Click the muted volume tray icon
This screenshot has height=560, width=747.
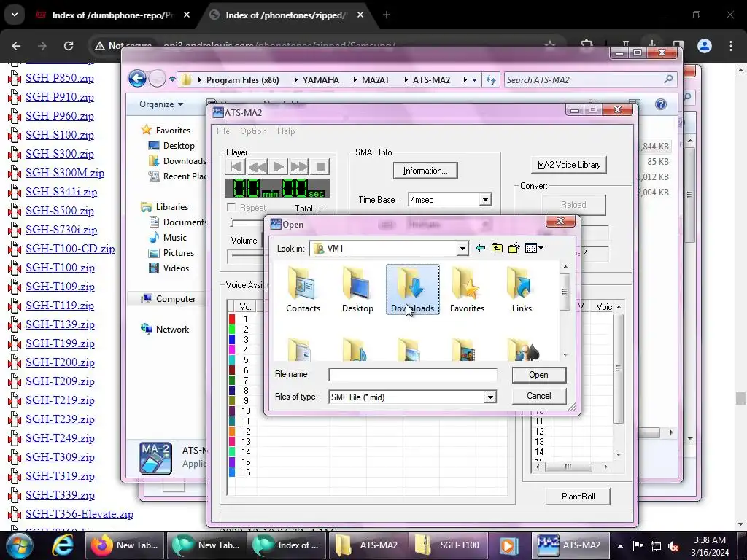click(673, 546)
